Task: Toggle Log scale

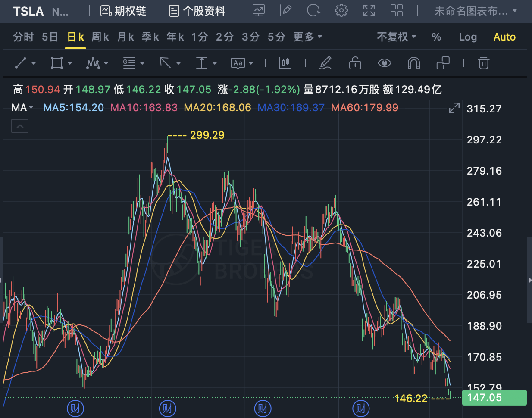Action: [468, 37]
